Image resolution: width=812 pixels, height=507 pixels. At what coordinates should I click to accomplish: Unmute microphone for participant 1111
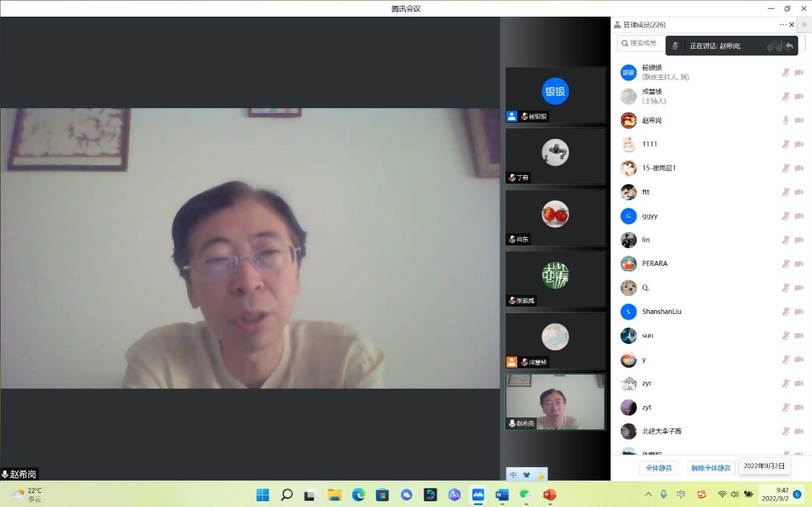tap(785, 144)
